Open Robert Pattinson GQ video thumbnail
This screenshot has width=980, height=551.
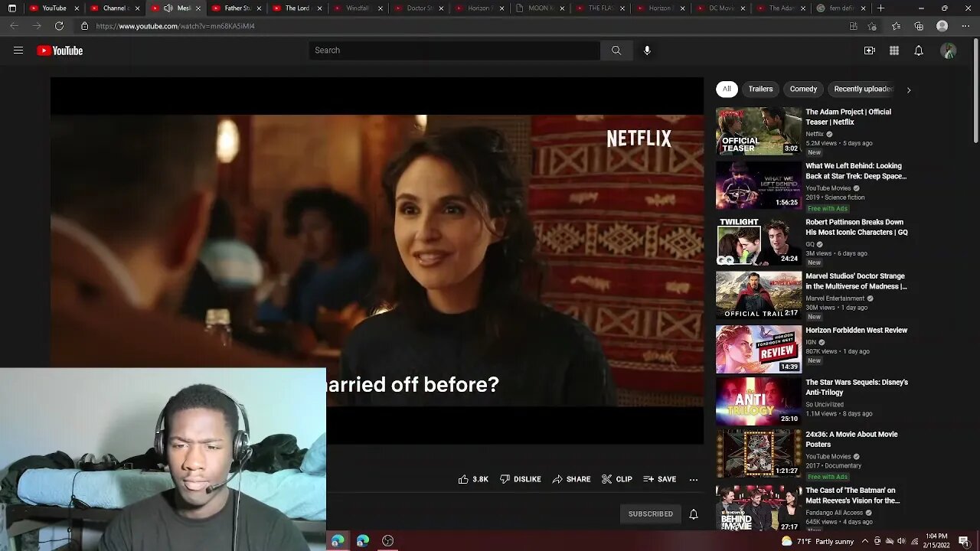coord(759,242)
